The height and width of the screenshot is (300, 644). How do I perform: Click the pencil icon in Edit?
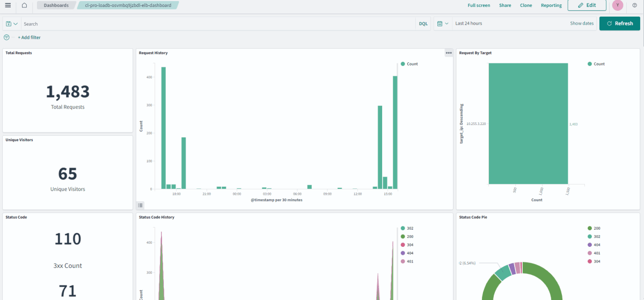[580, 5]
